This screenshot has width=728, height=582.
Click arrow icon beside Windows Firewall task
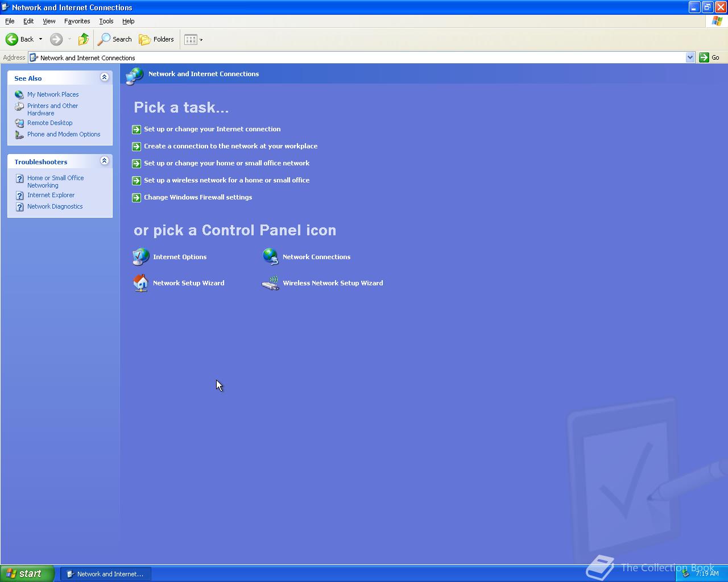(136, 198)
